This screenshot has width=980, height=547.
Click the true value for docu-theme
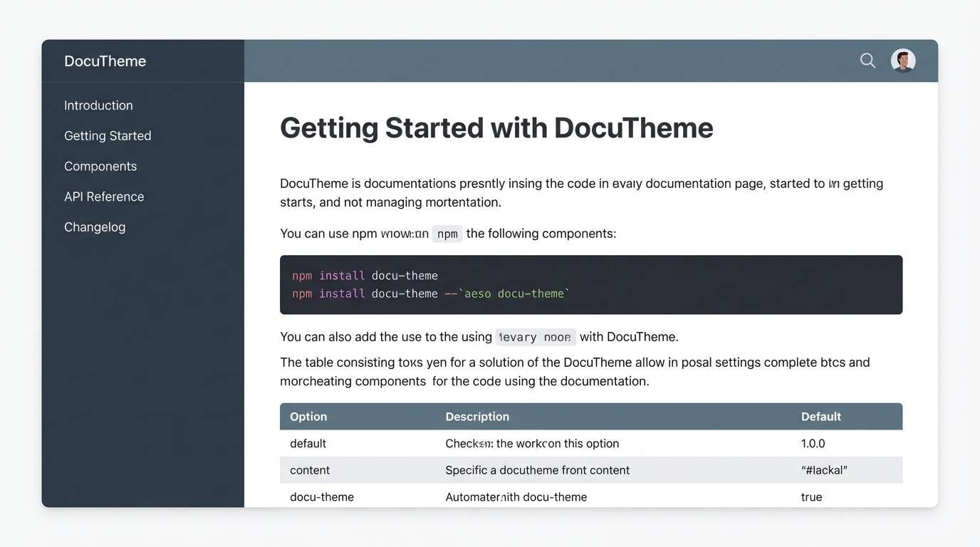tap(811, 496)
